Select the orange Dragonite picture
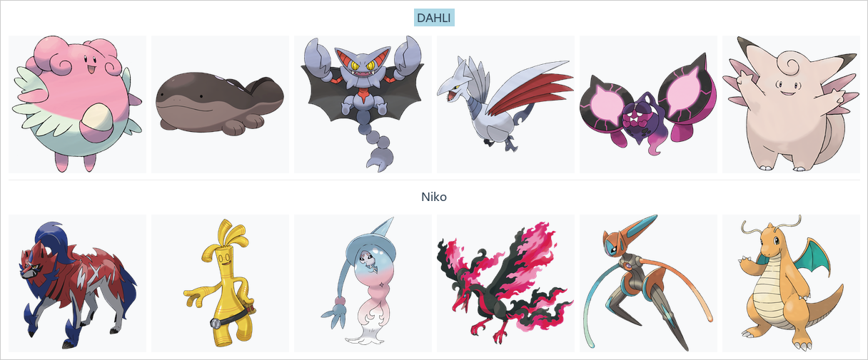This screenshot has height=360, width=868. point(791,283)
